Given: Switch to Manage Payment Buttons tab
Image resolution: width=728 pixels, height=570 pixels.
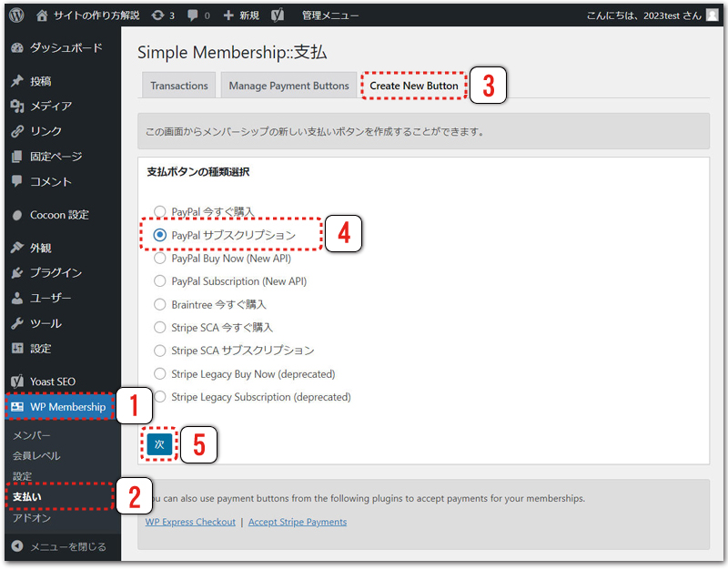Looking at the screenshot, I should point(288,86).
